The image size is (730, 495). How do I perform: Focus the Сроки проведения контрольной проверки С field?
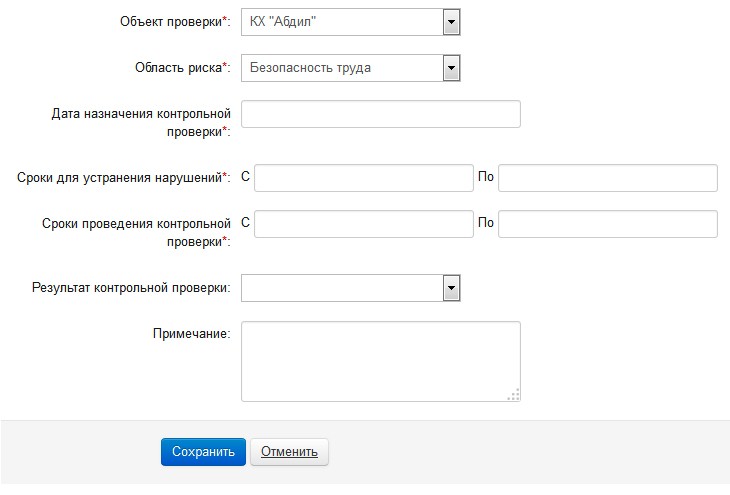tap(364, 224)
